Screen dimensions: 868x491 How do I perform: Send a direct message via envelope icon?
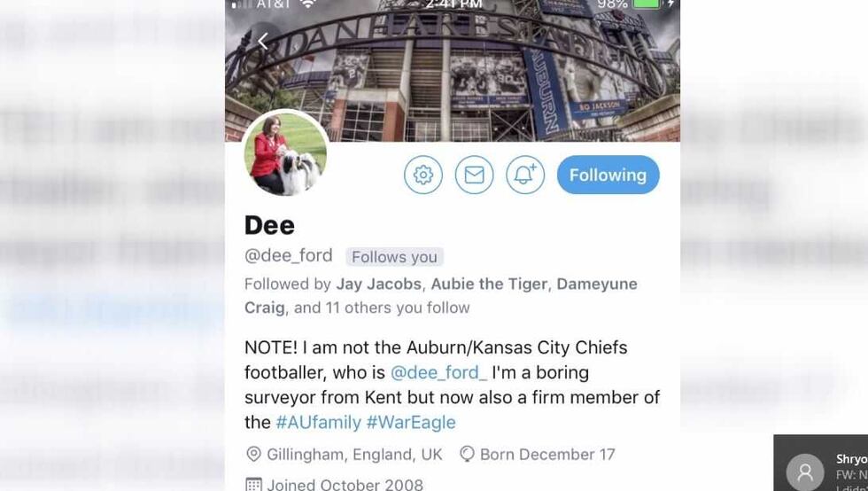(474, 175)
